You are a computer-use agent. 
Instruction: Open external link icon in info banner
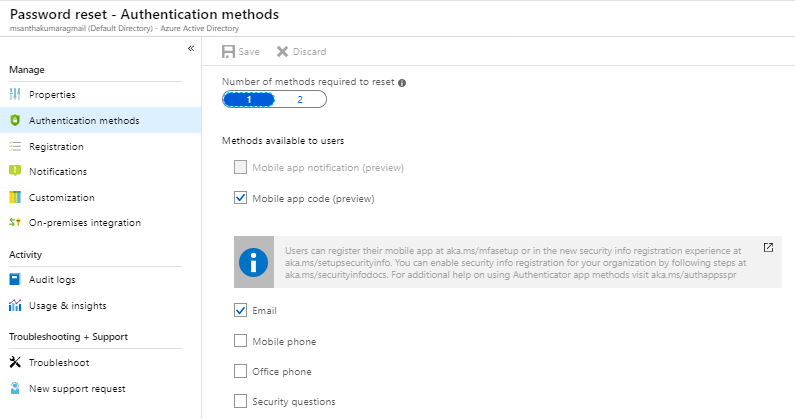tap(768, 248)
